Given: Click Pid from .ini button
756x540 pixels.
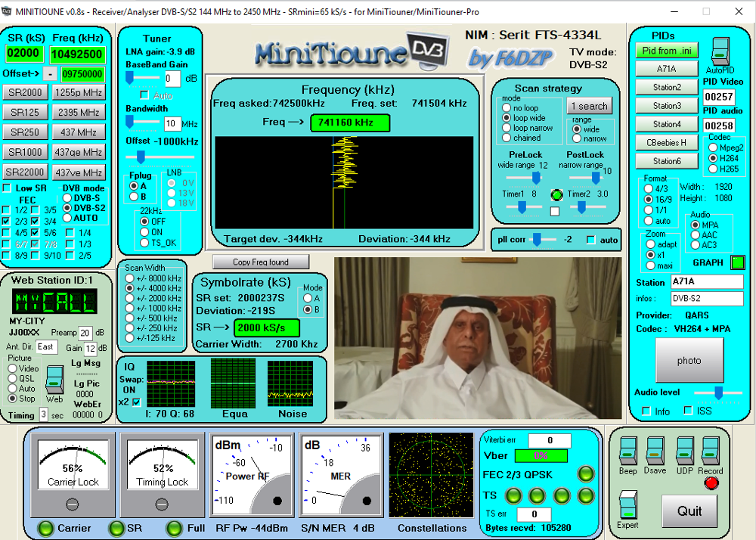Looking at the screenshot, I should (667, 51).
